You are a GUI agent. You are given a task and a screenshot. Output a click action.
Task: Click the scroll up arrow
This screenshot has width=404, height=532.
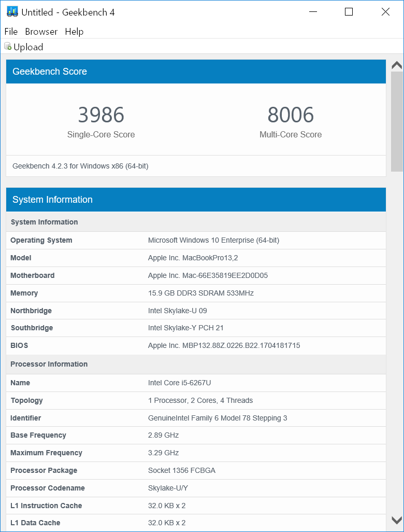click(x=397, y=65)
